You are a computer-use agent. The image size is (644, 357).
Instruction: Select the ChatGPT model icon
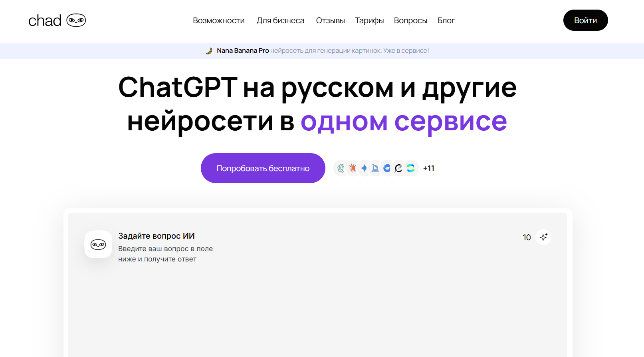(341, 168)
